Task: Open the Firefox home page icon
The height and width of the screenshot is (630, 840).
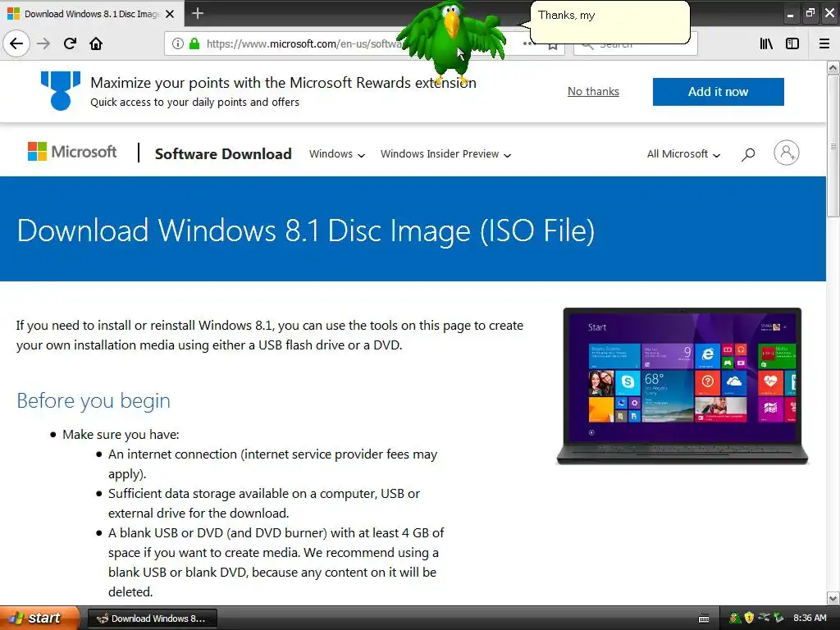Action: tap(96, 43)
